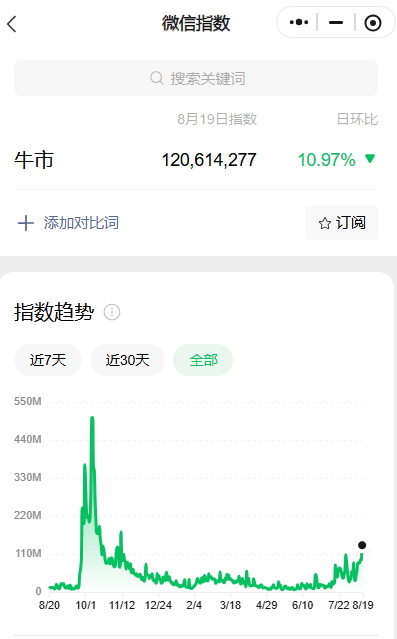Click the 220M y-axis label

click(27, 516)
